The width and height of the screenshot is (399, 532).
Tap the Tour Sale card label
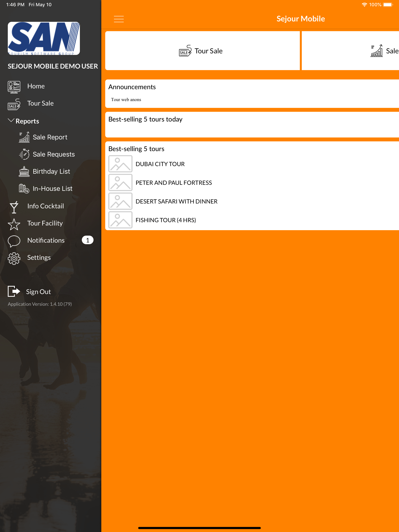pyautogui.click(x=208, y=51)
